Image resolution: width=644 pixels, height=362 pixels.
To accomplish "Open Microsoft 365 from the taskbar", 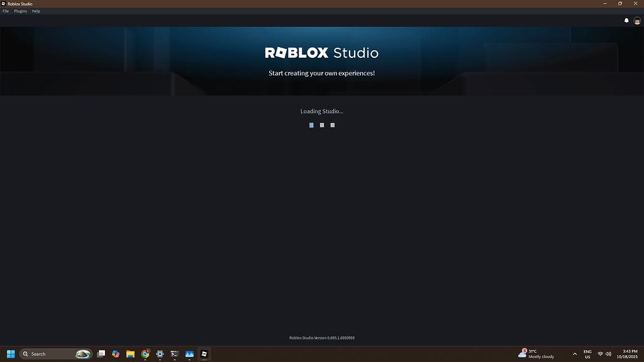I will (116, 354).
